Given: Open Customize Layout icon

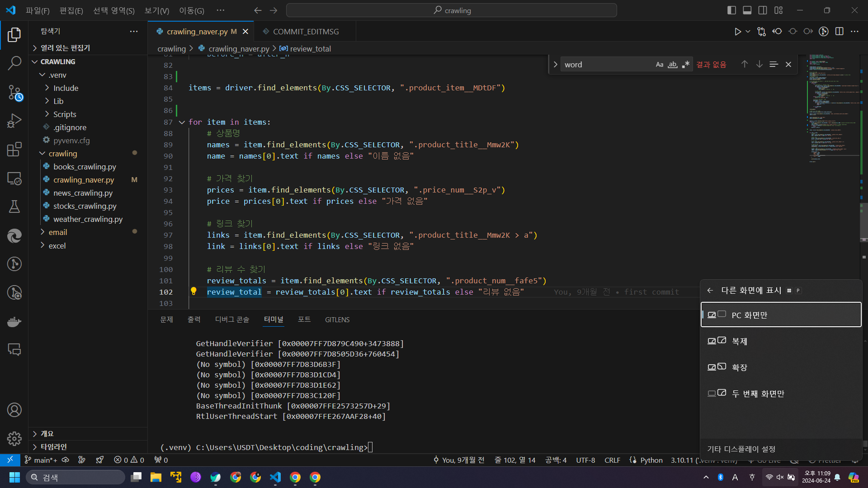Looking at the screenshot, I should click(x=778, y=10).
